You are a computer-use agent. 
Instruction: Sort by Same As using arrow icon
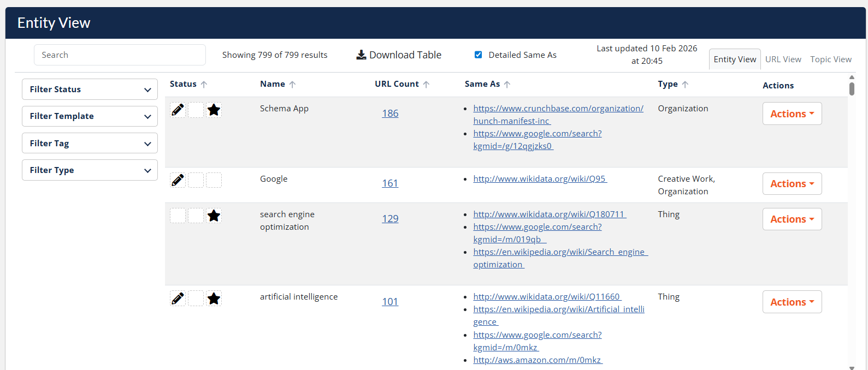point(507,85)
